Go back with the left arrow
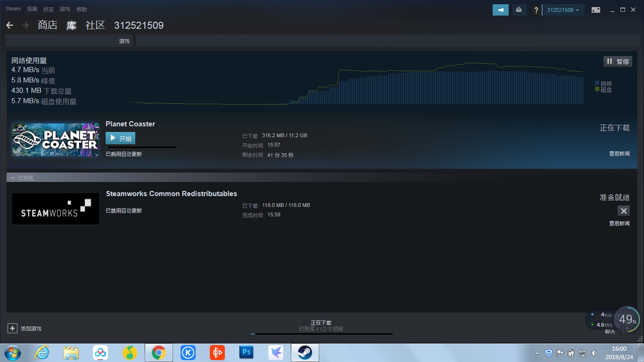 click(x=10, y=25)
